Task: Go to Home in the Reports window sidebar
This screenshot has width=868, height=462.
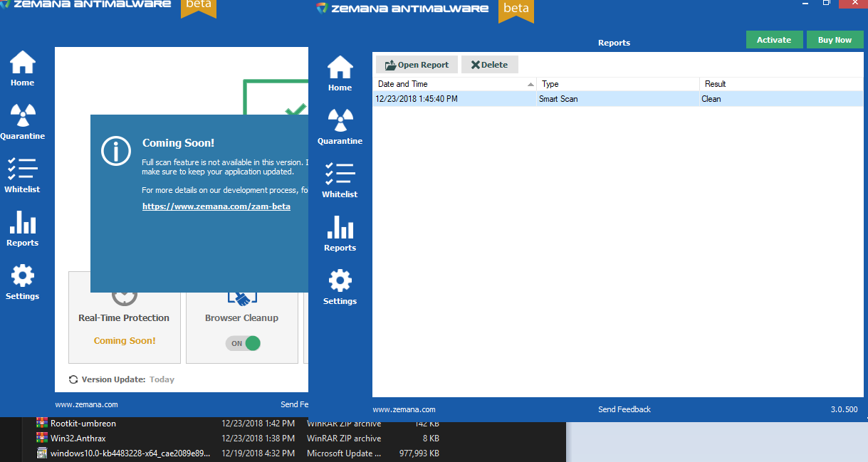Action: click(340, 73)
